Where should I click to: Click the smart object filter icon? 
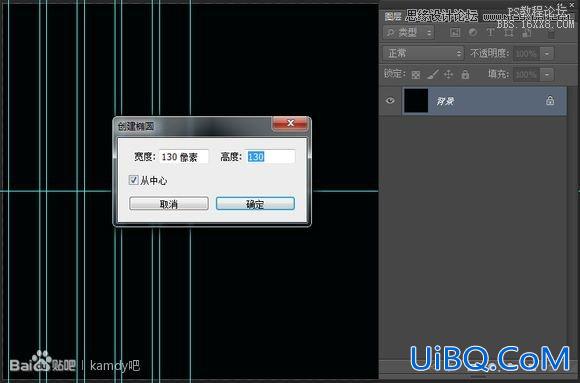pos(526,33)
